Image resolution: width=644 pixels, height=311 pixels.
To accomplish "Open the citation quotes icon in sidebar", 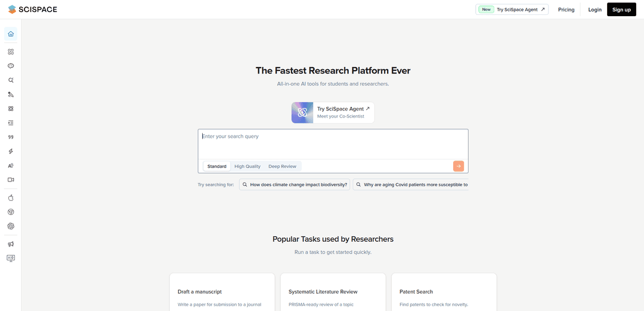I will pyautogui.click(x=11, y=137).
